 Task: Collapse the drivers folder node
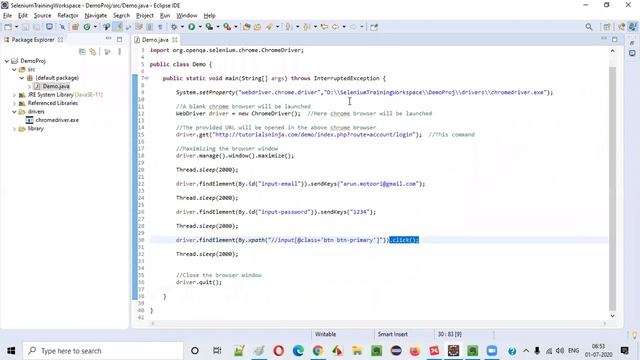14,111
